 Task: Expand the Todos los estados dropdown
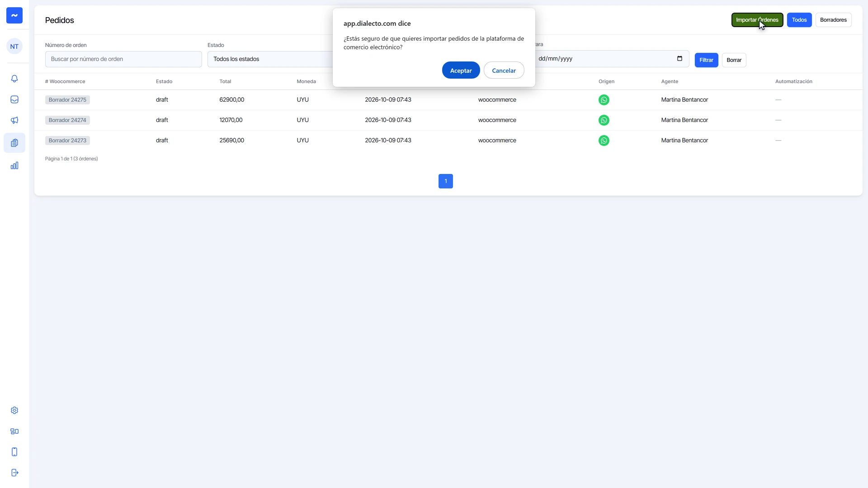[270, 59]
